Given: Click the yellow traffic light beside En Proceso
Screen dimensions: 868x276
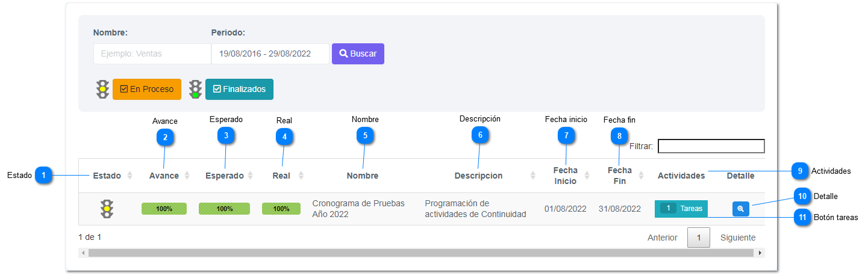Looking at the screenshot, I should 102,89.
